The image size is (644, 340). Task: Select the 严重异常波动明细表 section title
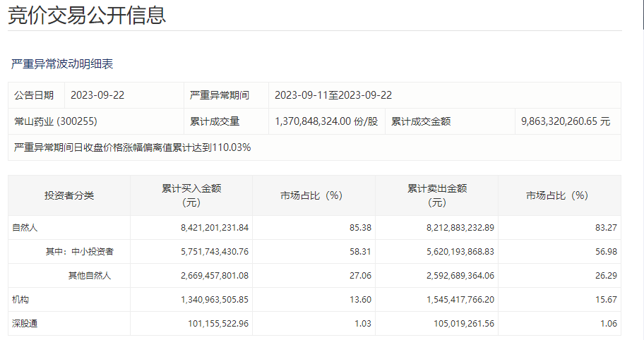(x=62, y=64)
